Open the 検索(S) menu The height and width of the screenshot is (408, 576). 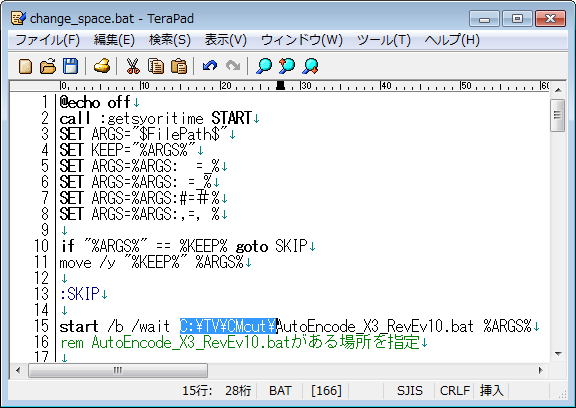[x=170, y=40]
